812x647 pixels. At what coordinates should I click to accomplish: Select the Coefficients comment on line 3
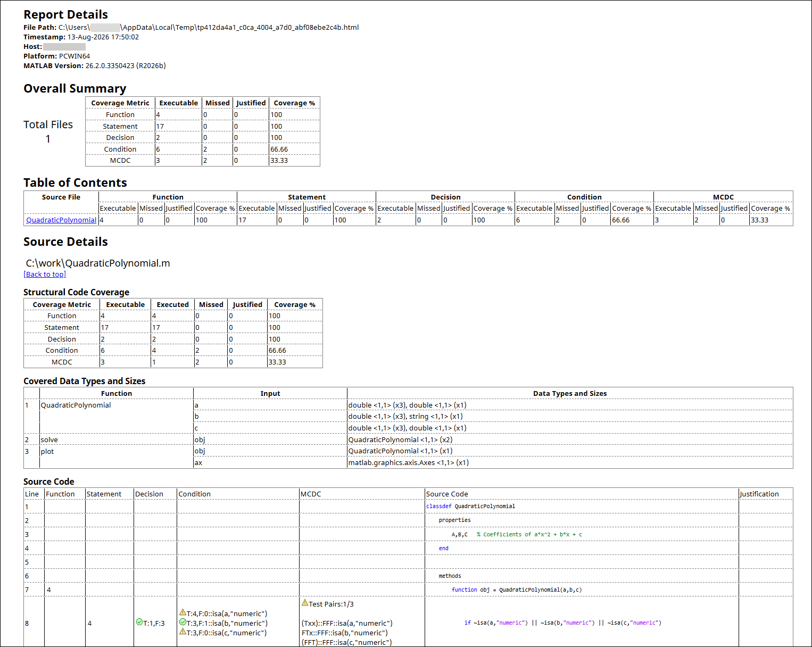click(x=529, y=534)
